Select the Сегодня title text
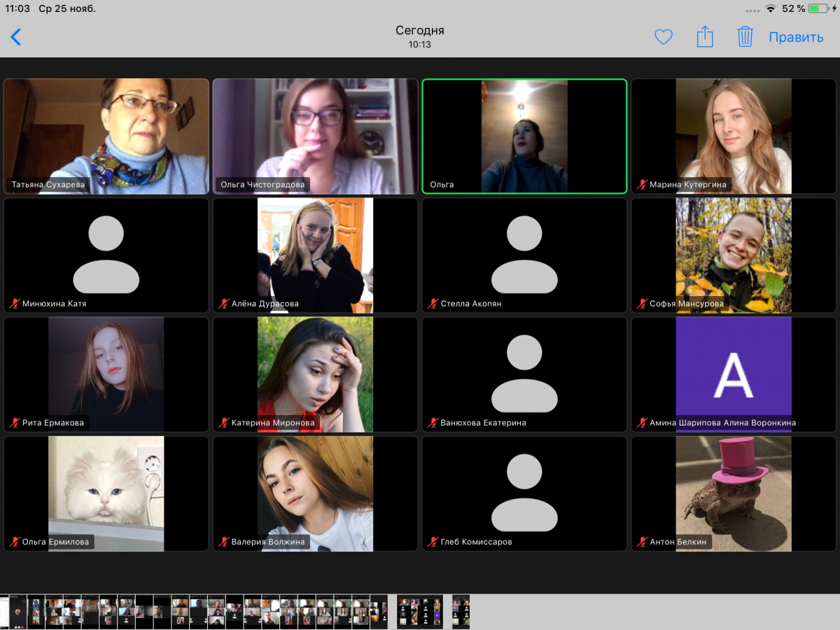This screenshot has height=630, width=840. 420,31
